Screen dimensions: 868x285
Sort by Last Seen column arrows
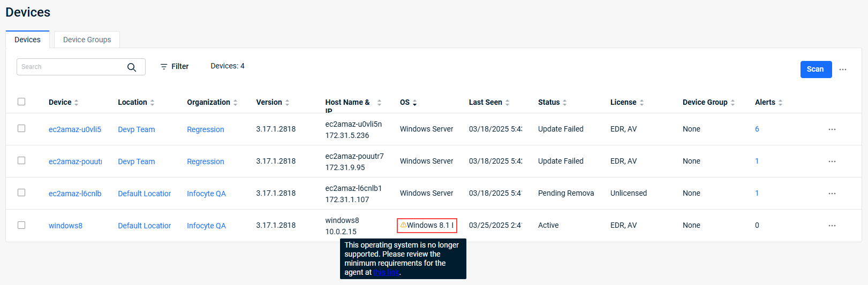(x=507, y=103)
